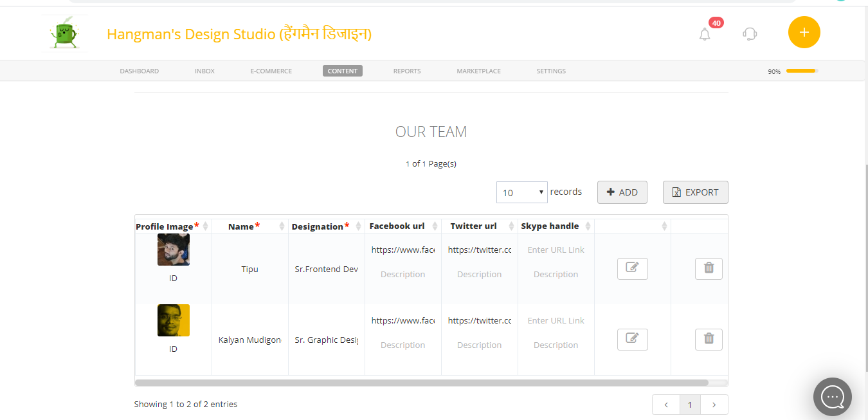The width and height of the screenshot is (868, 420).
Task: Delete the Tipu team member row
Action: (709, 268)
